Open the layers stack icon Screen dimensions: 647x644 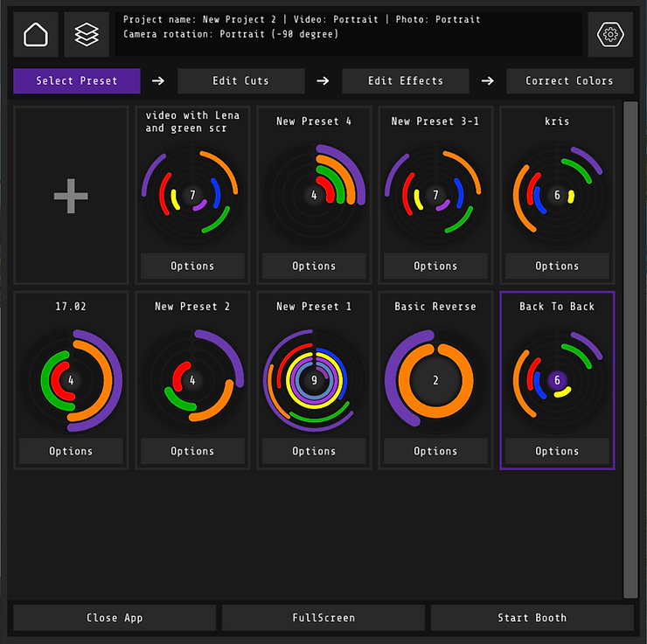(x=87, y=34)
